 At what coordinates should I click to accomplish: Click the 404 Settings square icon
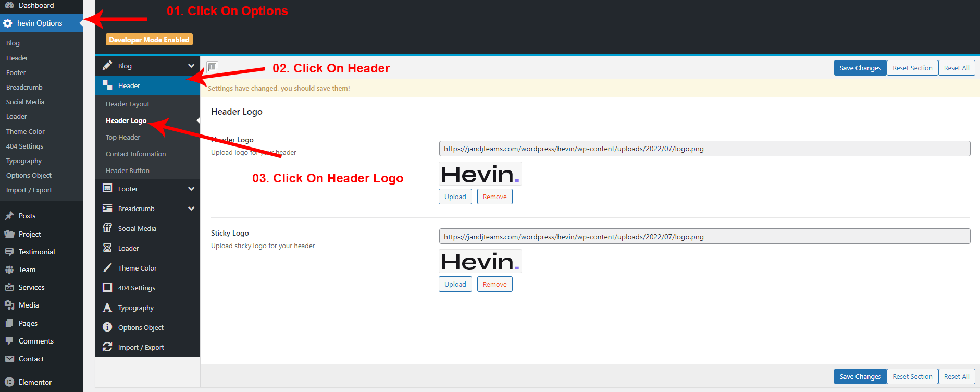[107, 288]
